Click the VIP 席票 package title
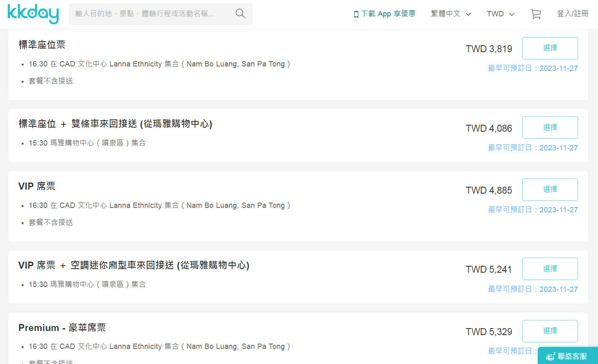This screenshot has width=598, height=364. [x=37, y=186]
